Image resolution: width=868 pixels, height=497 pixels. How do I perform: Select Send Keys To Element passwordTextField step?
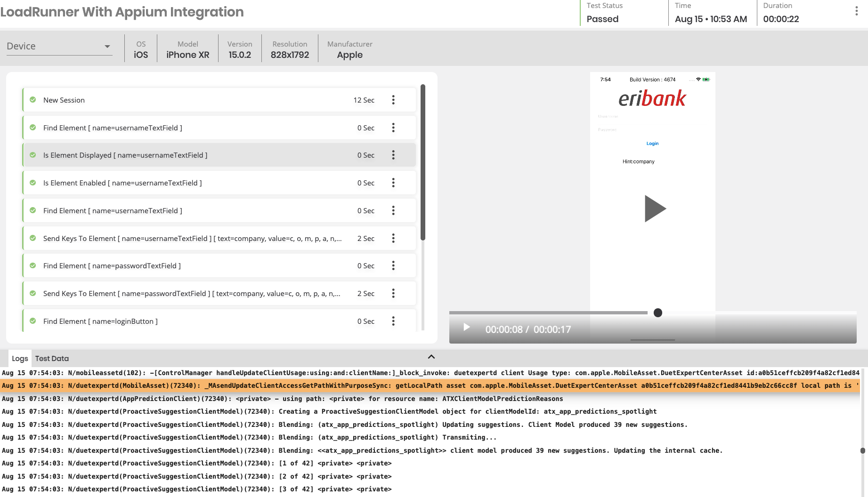(x=219, y=293)
